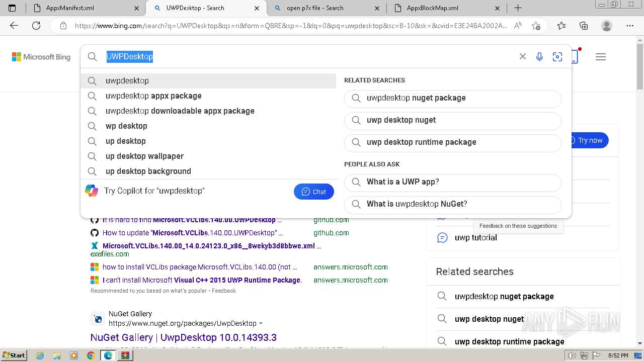This screenshot has width=644, height=362.
Task: Open Bing hamburger menu
Action: coord(601,57)
